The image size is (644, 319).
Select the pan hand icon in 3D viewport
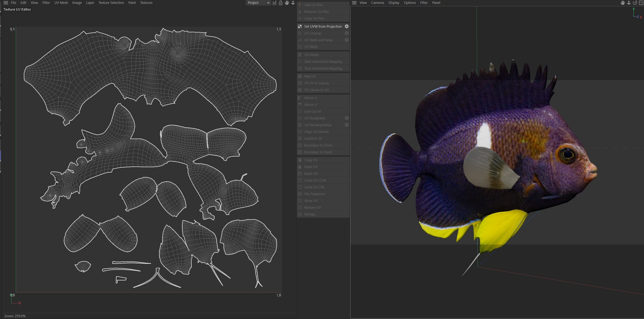tap(623, 3)
